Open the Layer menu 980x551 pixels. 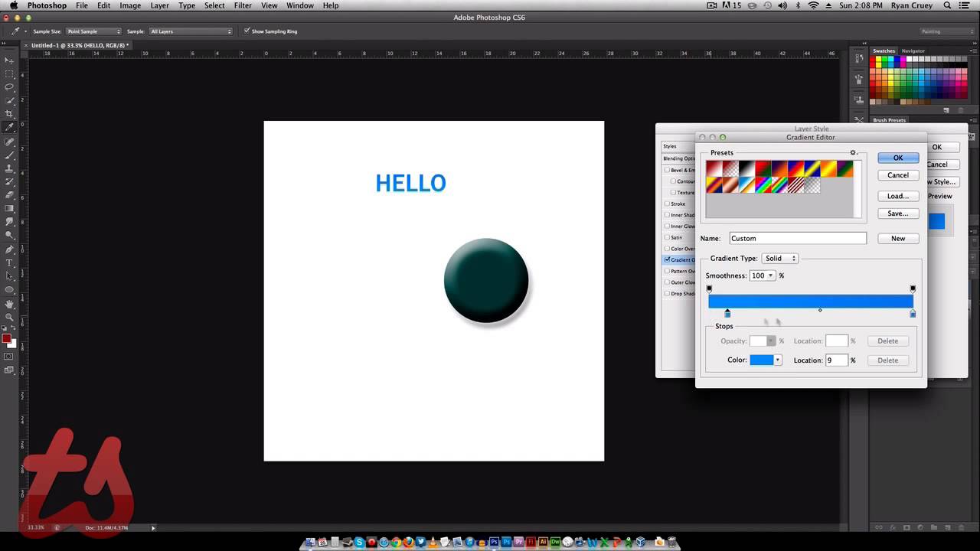pos(159,5)
